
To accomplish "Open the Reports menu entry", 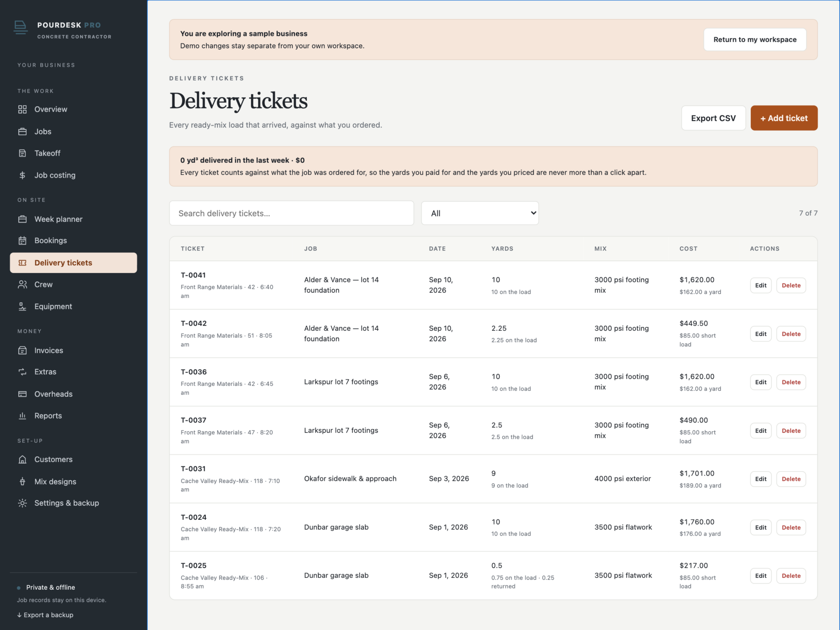I will [73, 416].
